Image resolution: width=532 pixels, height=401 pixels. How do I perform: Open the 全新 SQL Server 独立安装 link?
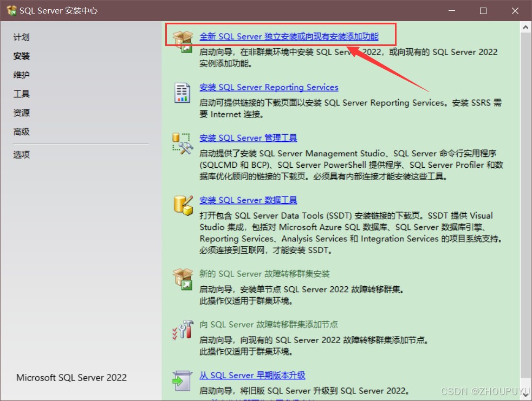tap(289, 36)
